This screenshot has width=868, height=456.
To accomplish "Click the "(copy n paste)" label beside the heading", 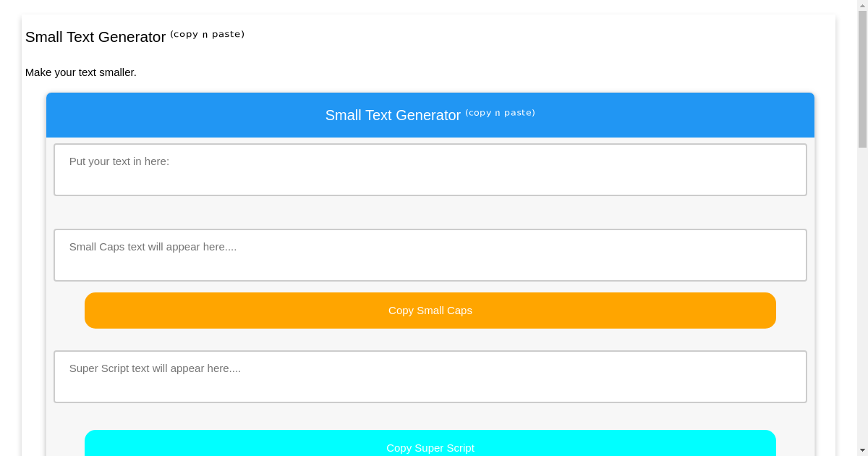I will 208,33.
